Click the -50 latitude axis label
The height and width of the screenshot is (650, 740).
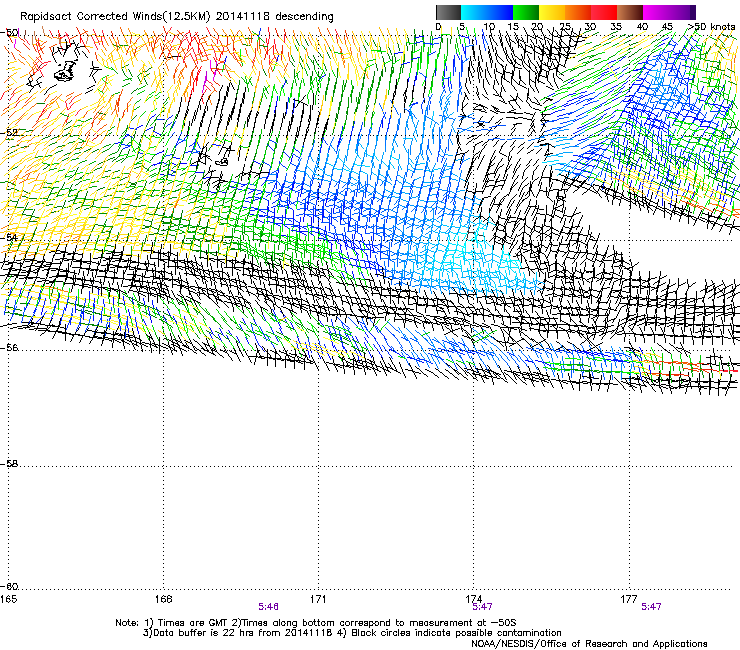tap(9, 33)
